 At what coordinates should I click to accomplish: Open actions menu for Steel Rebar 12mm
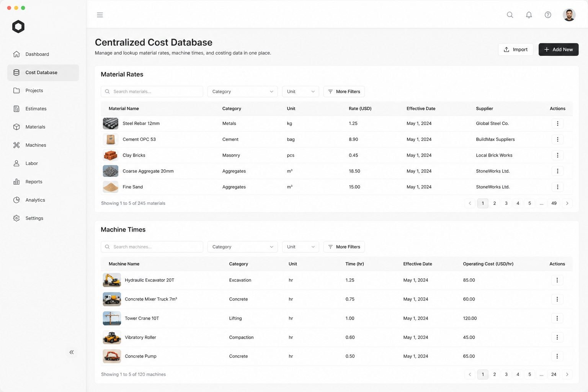pyautogui.click(x=558, y=124)
